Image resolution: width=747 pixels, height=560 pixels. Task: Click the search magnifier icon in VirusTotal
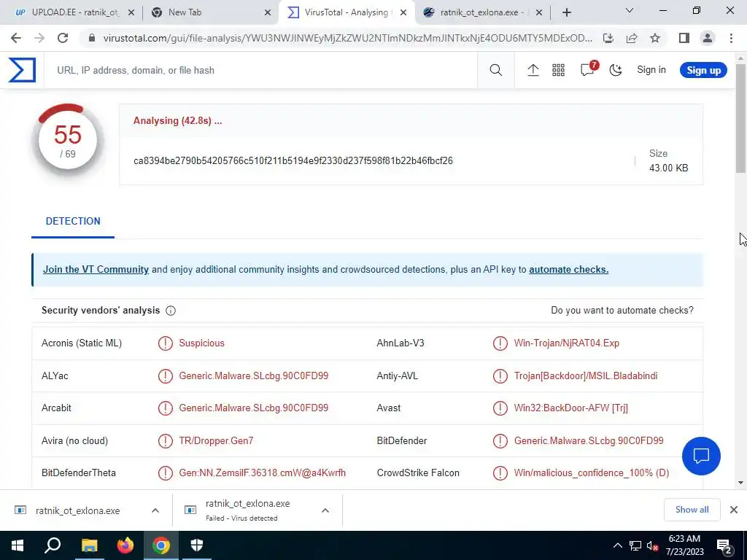point(495,70)
